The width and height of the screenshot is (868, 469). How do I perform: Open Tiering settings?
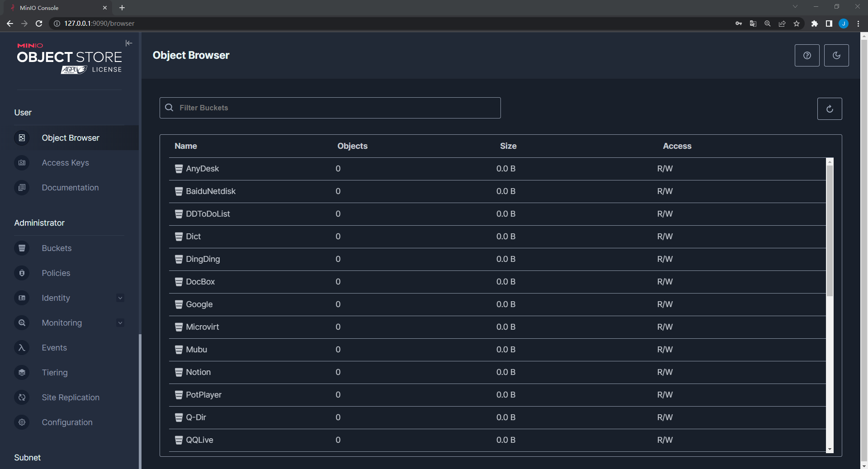click(55, 373)
